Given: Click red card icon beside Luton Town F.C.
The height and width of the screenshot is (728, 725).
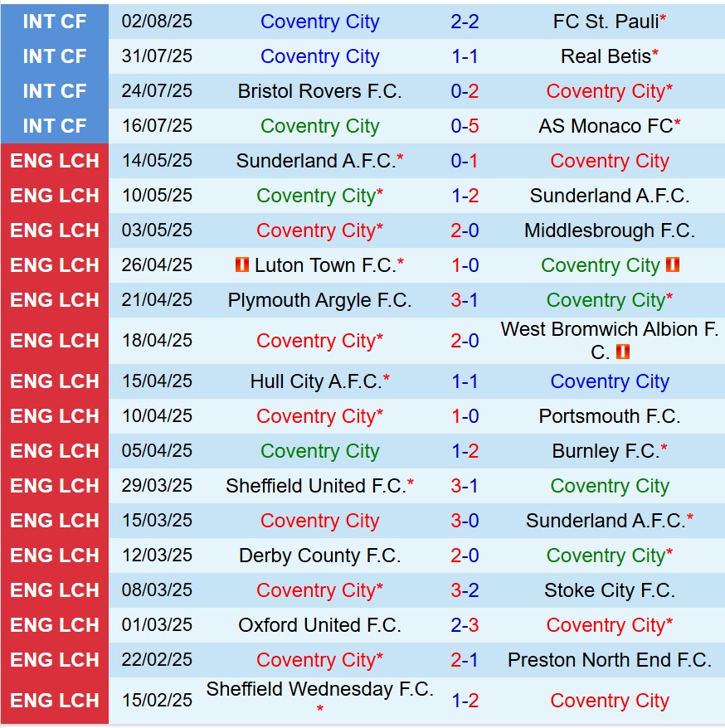Looking at the screenshot, I should [x=242, y=265].
